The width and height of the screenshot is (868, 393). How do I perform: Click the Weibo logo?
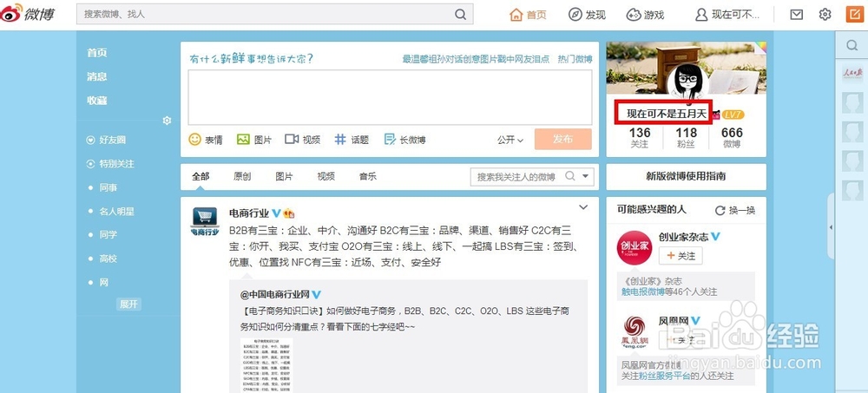pyautogui.click(x=28, y=13)
